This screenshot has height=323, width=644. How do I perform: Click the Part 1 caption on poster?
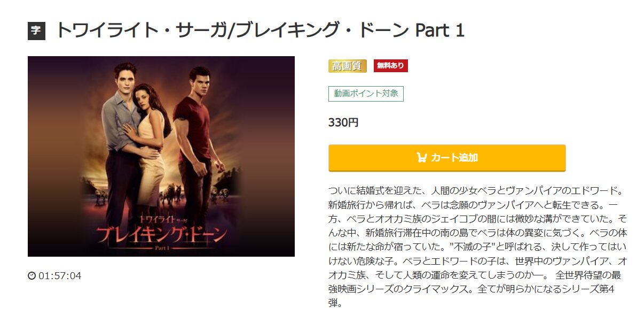pos(162,248)
